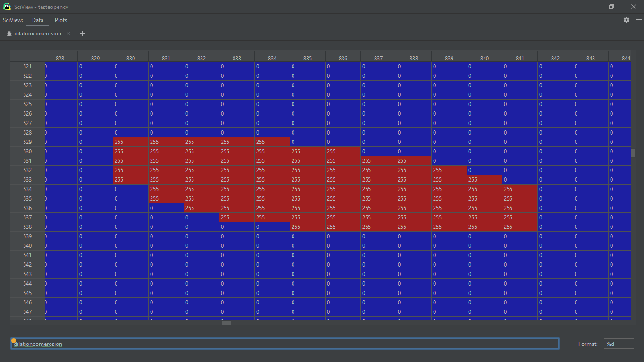
Task: Select row header 543
Action: (x=27, y=274)
